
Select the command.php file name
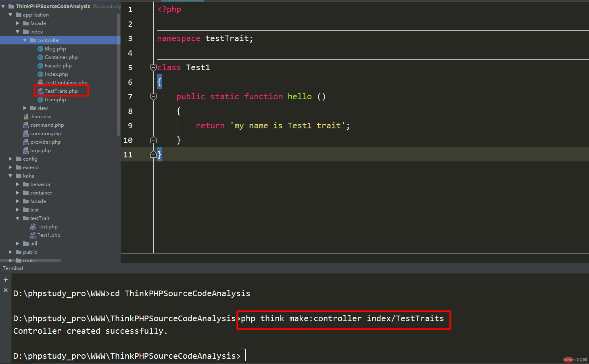47,125
